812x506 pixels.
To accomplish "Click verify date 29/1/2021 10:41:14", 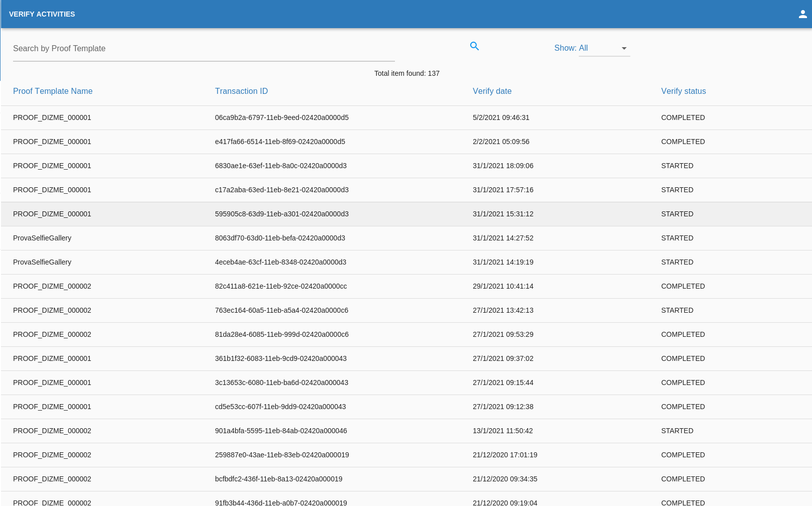I will click(503, 286).
